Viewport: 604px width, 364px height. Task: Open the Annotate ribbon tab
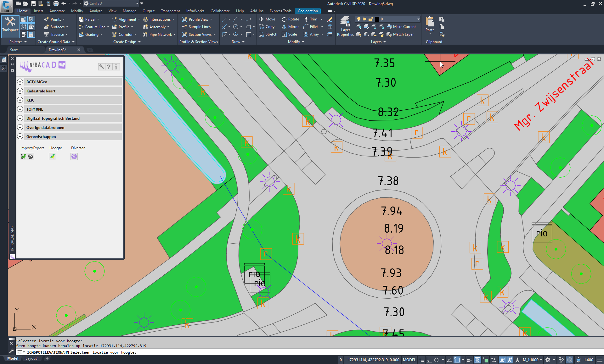coord(57,11)
